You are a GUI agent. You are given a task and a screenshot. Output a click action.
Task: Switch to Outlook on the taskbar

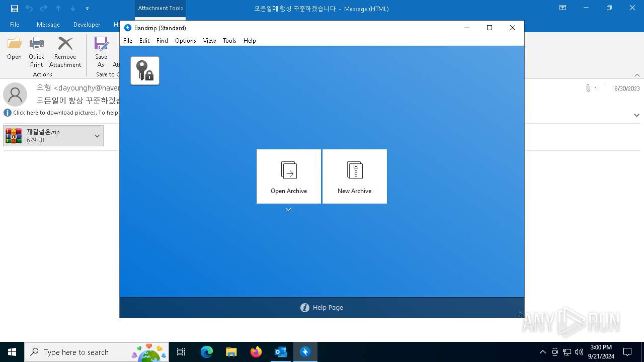point(280,352)
